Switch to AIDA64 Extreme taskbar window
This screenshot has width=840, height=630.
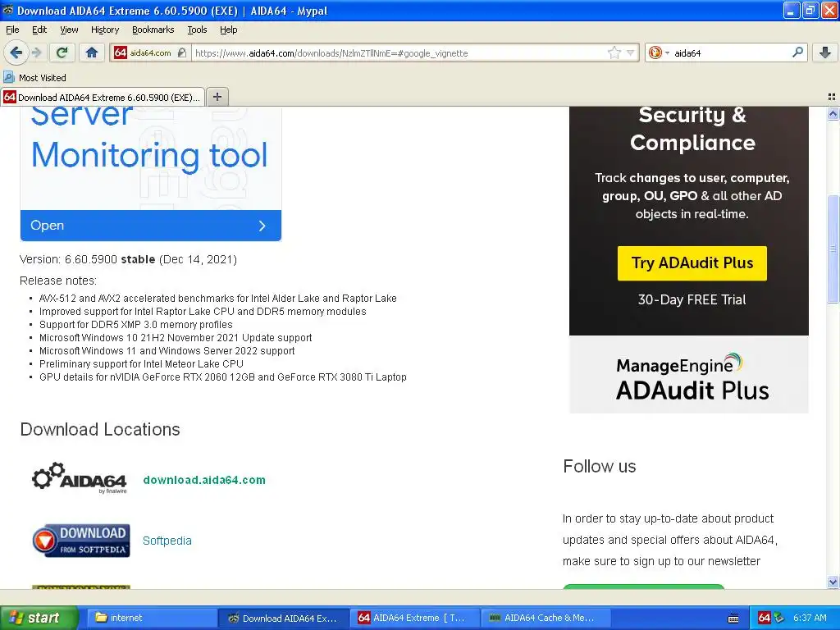[x=414, y=618]
